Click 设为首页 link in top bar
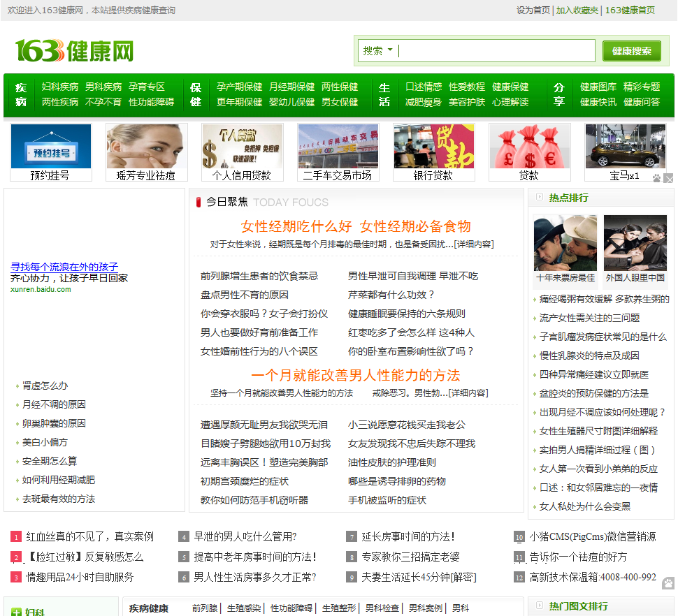This screenshot has height=616, width=678. pyautogui.click(x=533, y=10)
